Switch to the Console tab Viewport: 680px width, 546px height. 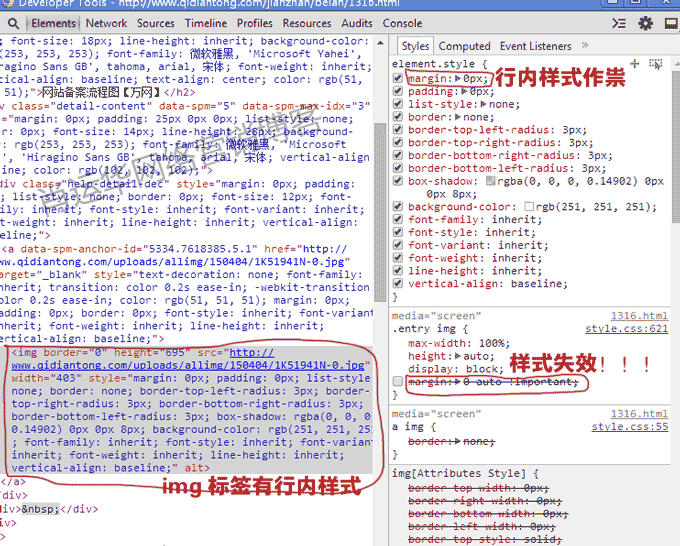pos(402,23)
